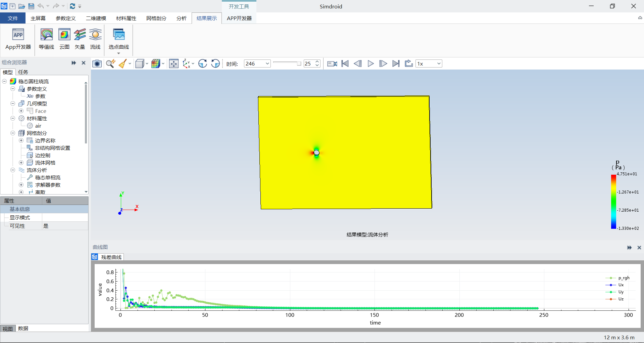Open the axis orientation dropdown arrow

pyautogui.click(x=193, y=63)
